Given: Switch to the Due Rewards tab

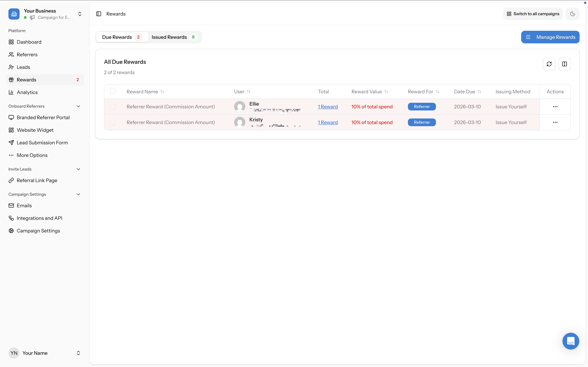Looking at the screenshot, I should point(117,37).
